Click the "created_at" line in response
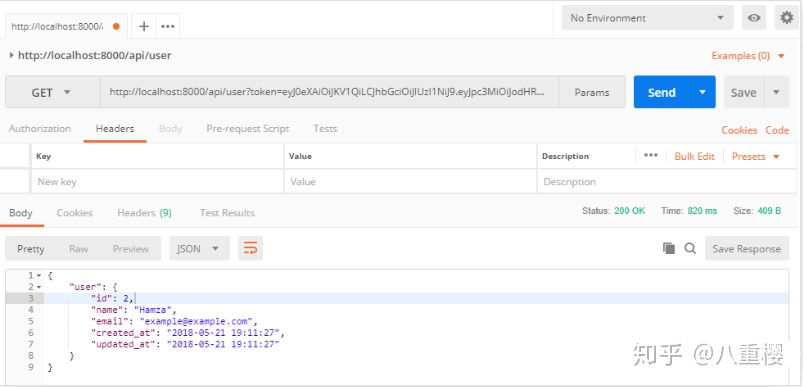The height and width of the screenshot is (387, 803). click(187, 333)
